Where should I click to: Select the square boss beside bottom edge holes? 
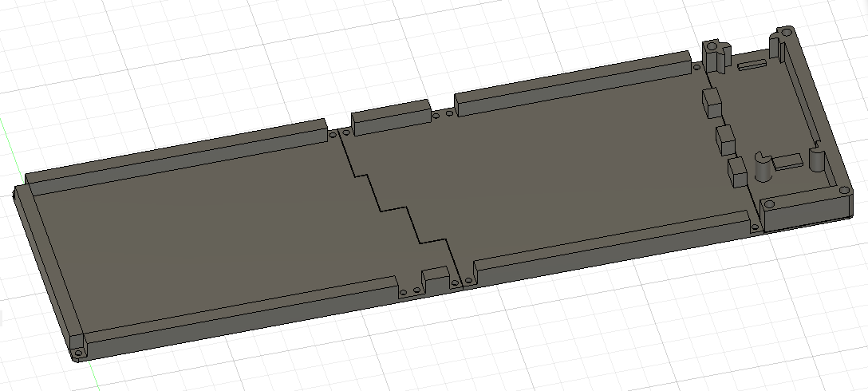[436, 280]
